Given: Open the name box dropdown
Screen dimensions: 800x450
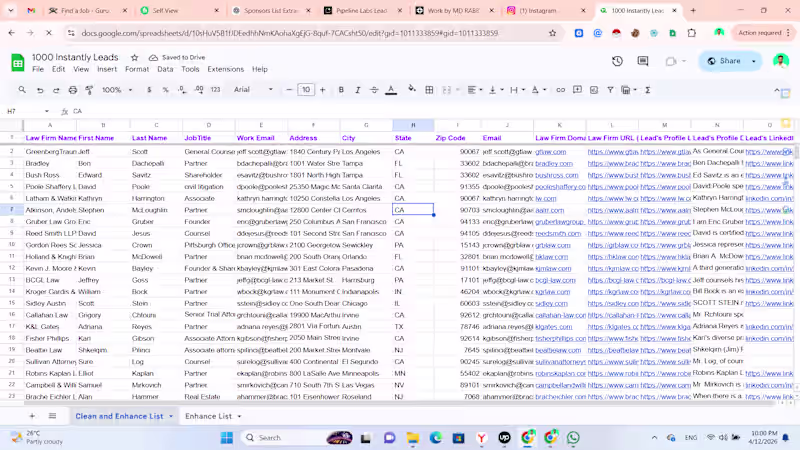Looking at the screenshot, I should point(46,111).
